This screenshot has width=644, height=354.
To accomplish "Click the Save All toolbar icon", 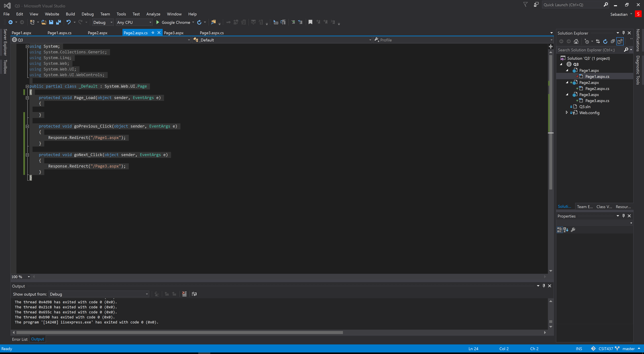I will click(59, 22).
